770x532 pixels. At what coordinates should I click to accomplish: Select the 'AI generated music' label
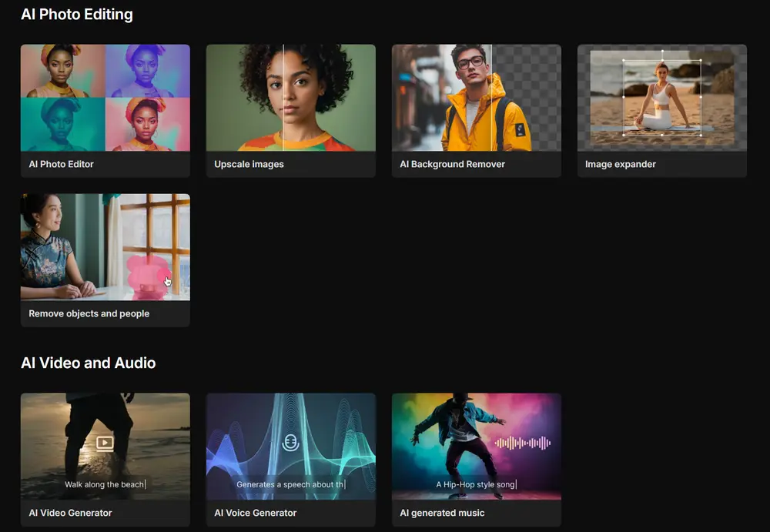pyautogui.click(x=442, y=513)
